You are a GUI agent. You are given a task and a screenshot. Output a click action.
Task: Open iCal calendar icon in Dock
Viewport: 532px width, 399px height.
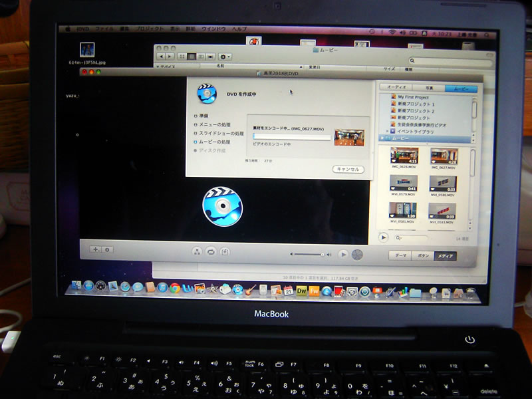click(x=289, y=291)
